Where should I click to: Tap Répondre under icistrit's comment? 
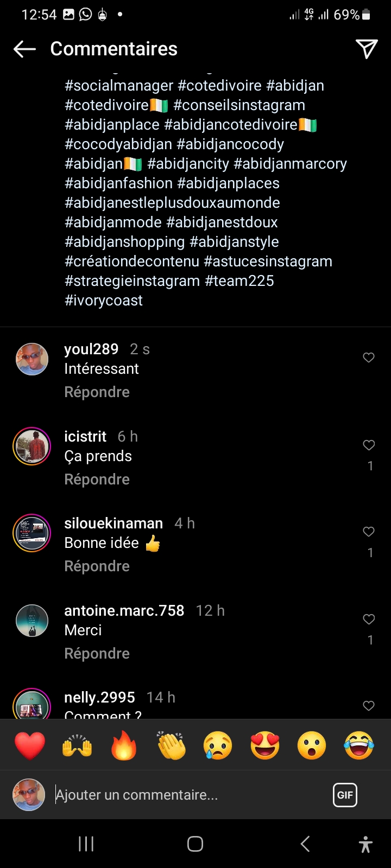(97, 480)
